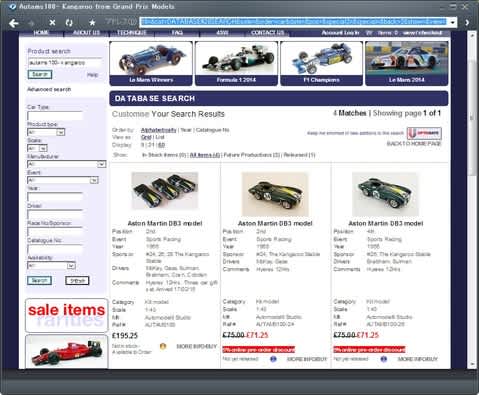
Task: Click MORE INFO/BUY for the £195.25 item
Action: (197, 346)
